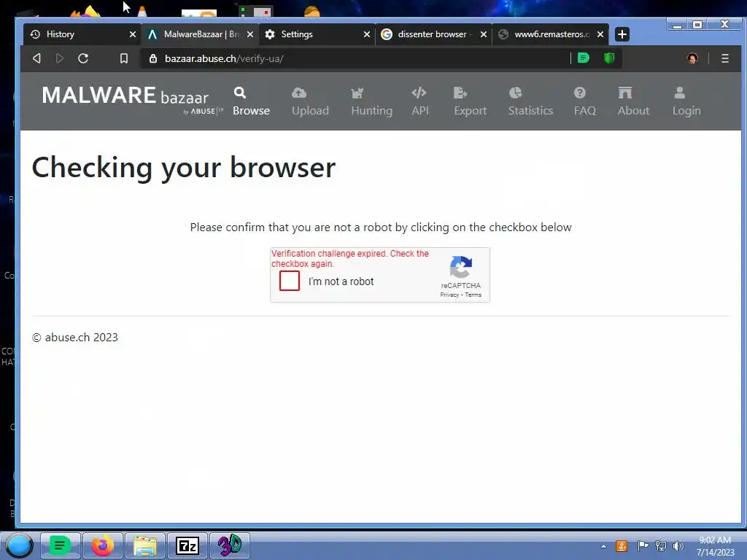Click the lock icon in the address bar
The width and height of the screenshot is (747, 560).
click(x=153, y=58)
